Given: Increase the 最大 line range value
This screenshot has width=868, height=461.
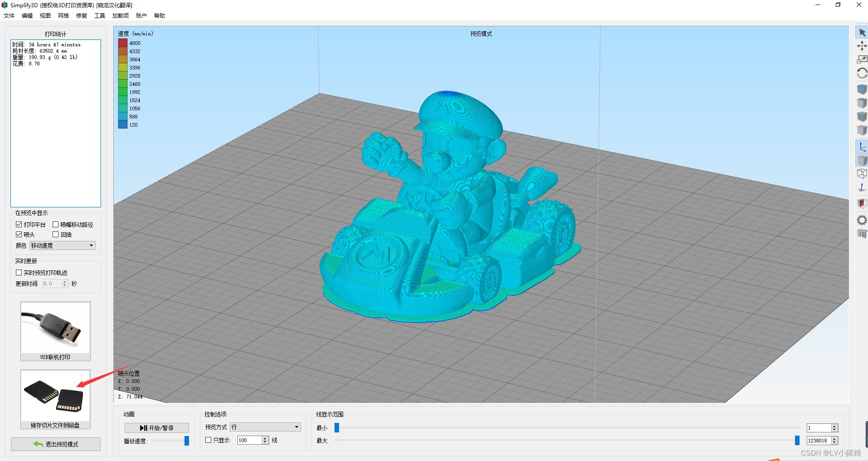Looking at the screenshot, I should (x=834, y=439).
